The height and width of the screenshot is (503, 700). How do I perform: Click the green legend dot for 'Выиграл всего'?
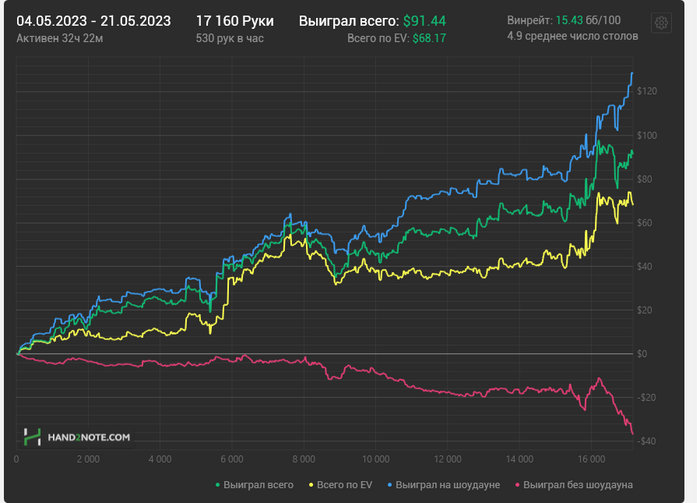[x=218, y=485]
